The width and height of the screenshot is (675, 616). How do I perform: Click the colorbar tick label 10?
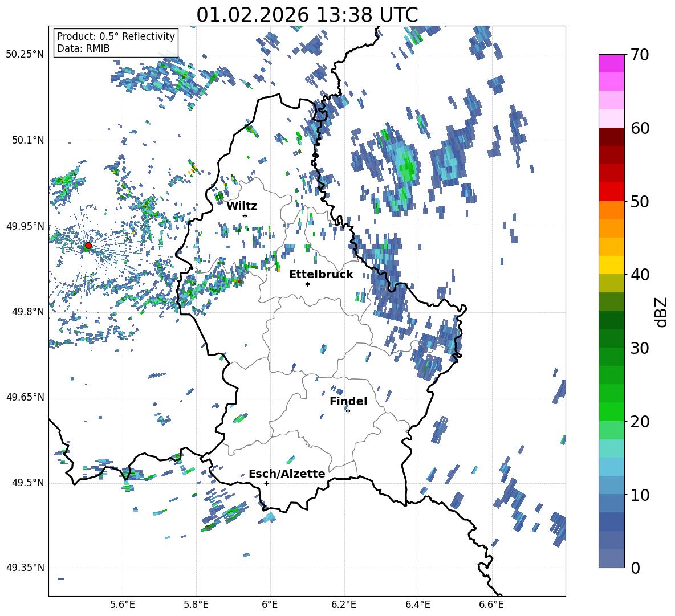[640, 495]
